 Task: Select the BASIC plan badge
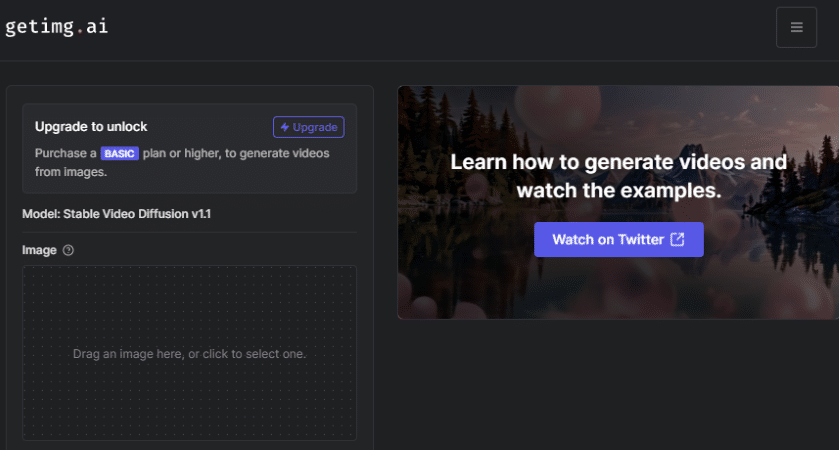[x=119, y=154]
